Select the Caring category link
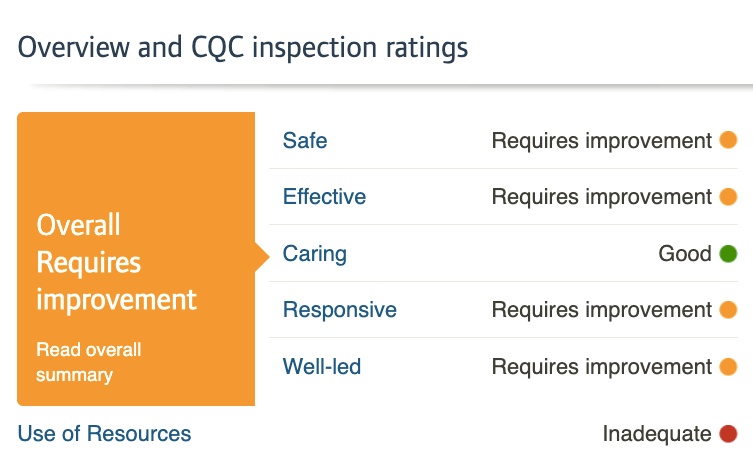Screen dimensions: 753x471 (314, 254)
